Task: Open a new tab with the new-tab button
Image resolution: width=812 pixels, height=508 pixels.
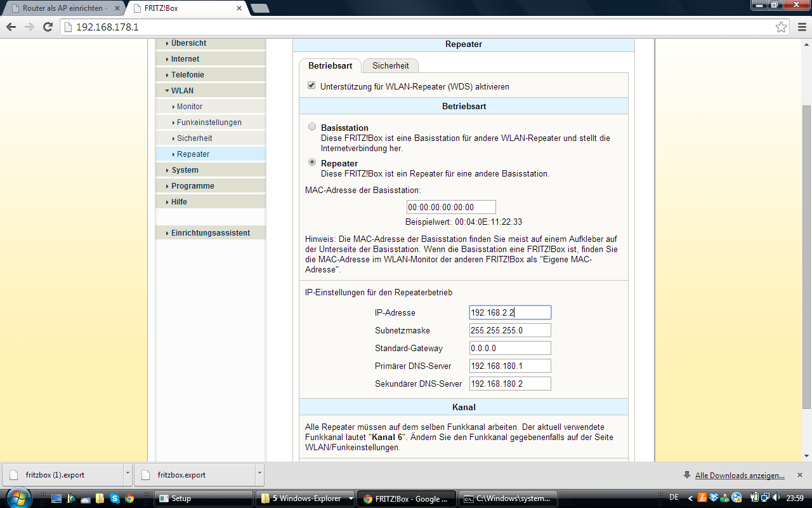Action: 259,8
